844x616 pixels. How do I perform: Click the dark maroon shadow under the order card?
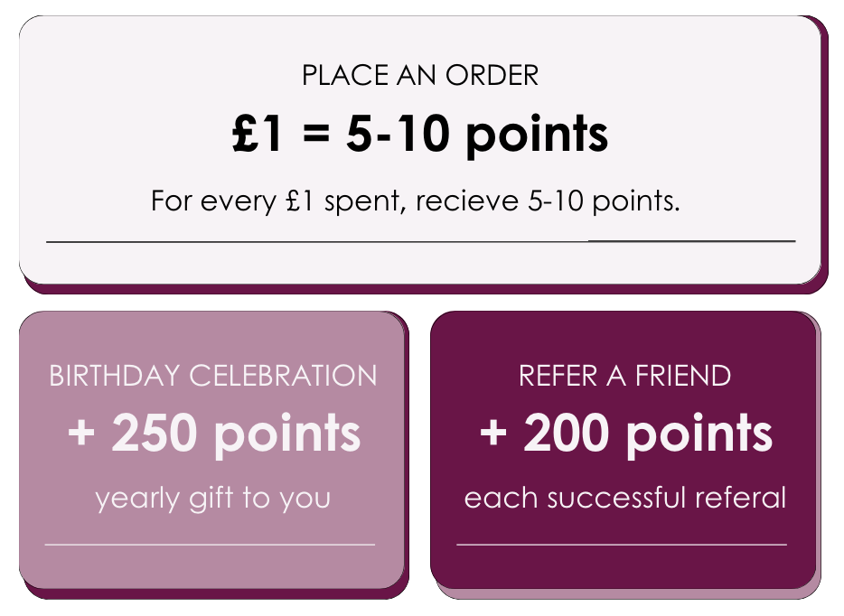coord(420,288)
